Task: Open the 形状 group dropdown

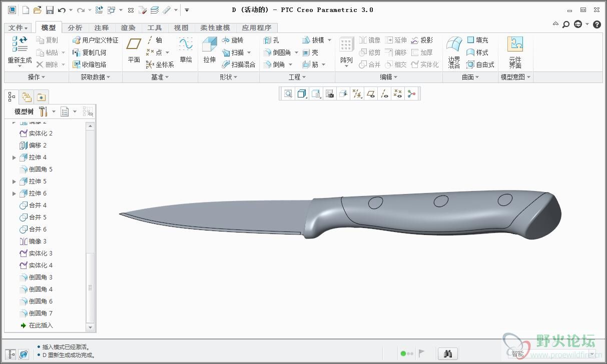Action: point(229,77)
